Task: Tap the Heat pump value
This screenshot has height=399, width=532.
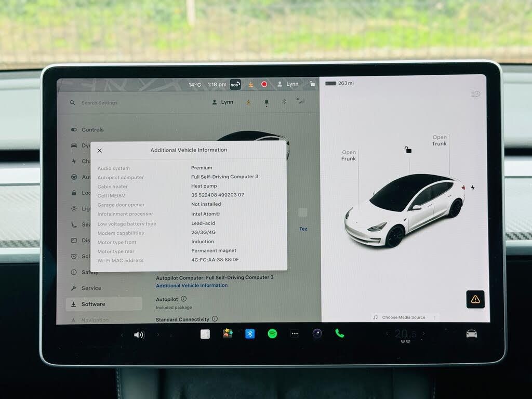Action: (204, 186)
